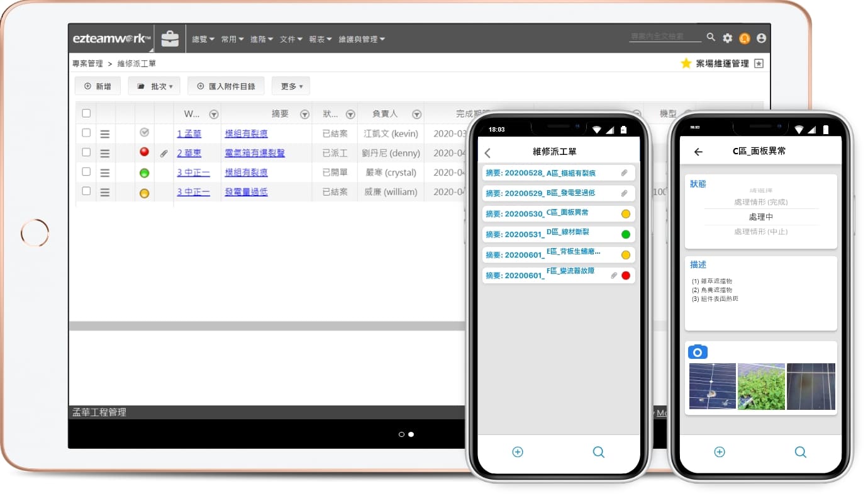Tap the green plants photo thumbnail
Screen dimensions: 868x498
(x=761, y=386)
